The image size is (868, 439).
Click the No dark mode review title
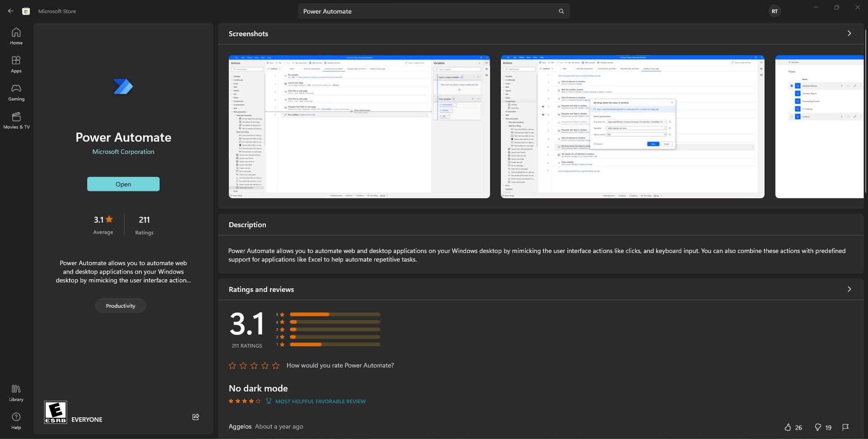[258, 388]
